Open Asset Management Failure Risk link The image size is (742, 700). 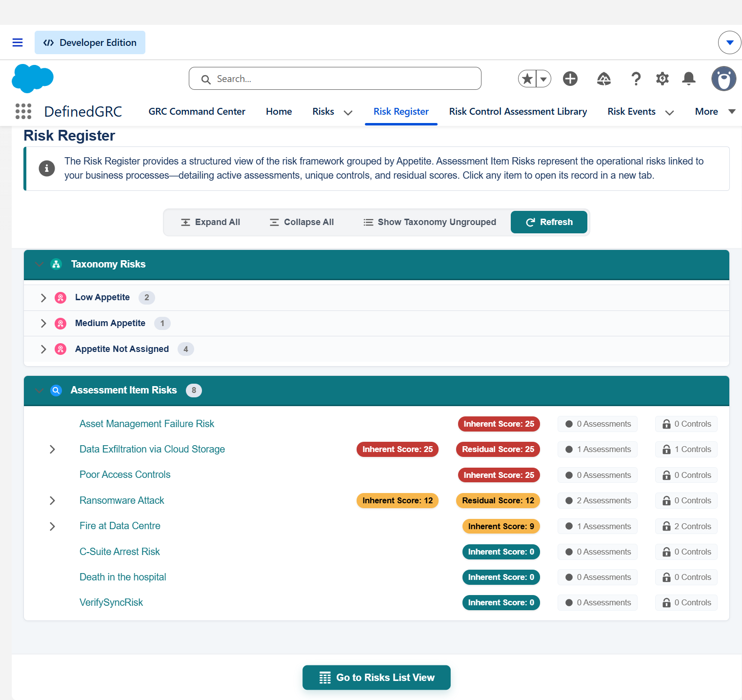tap(147, 424)
